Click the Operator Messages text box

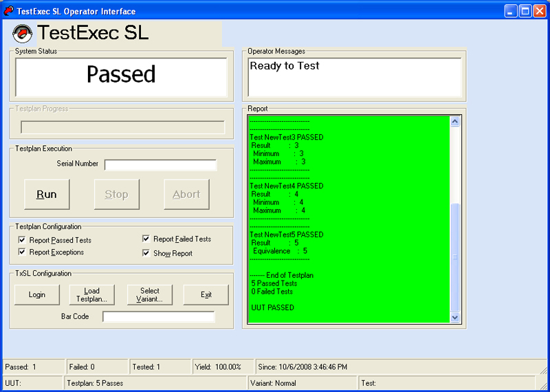(x=354, y=77)
